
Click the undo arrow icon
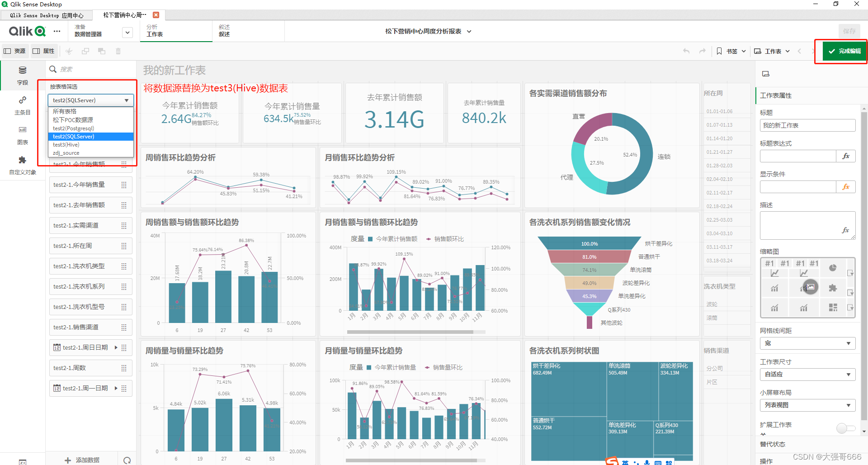coord(686,51)
